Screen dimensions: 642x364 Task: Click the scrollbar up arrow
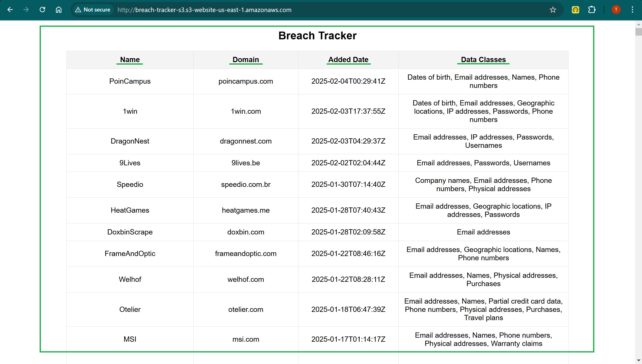pyautogui.click(x=639, y=24)
